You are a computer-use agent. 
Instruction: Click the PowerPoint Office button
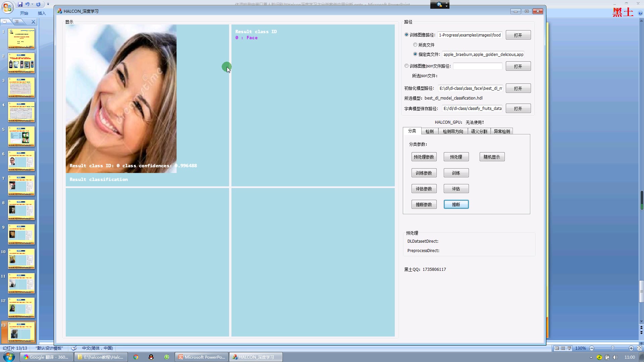7,7
